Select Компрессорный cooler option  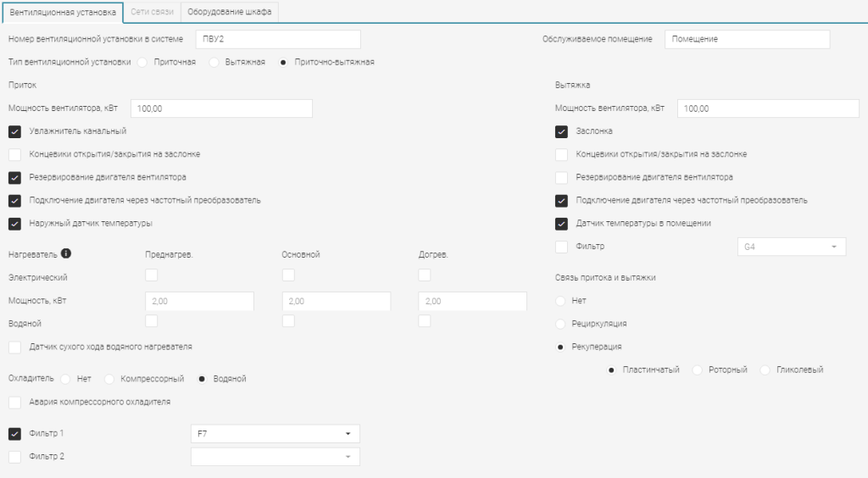click(x=110, y=379)
